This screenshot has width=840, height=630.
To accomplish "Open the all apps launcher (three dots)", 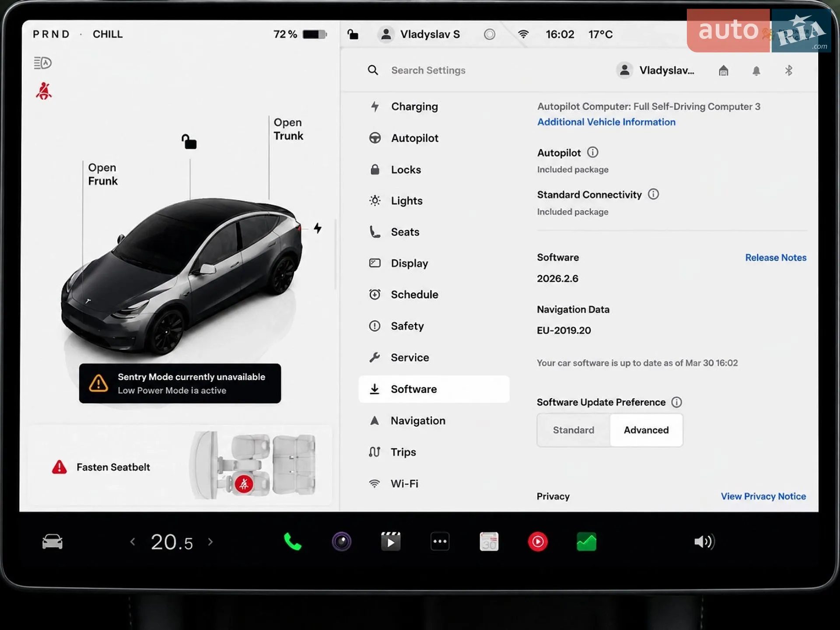I will (x=440, y=542).
